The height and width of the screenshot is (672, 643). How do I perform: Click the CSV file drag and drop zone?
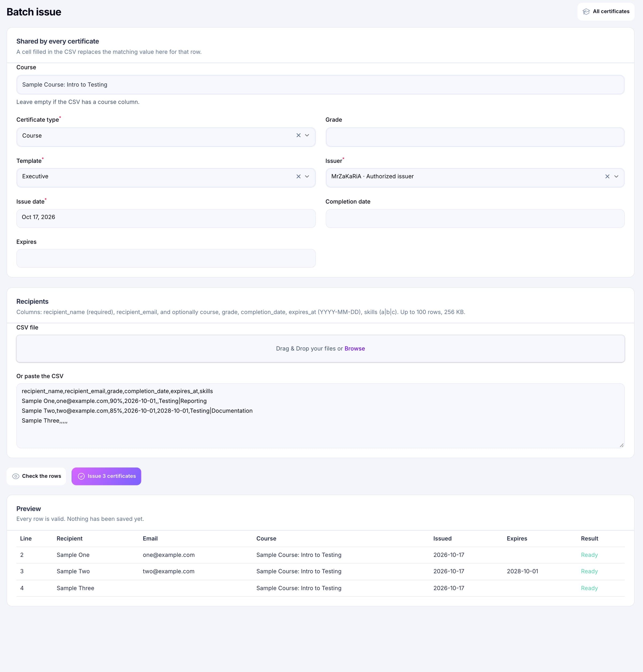click(x=320, y=349)
